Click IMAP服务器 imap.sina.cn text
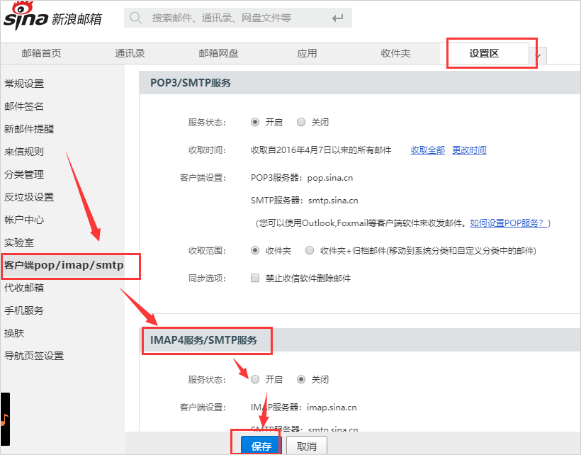This screenshot has height=455, width=581. (x=303, y=407)
